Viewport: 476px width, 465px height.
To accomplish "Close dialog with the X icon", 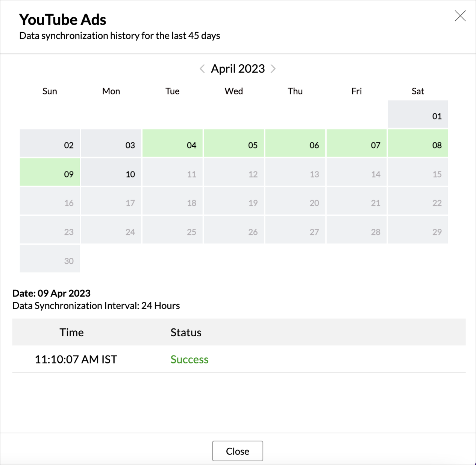I will (x=460, y=16).
